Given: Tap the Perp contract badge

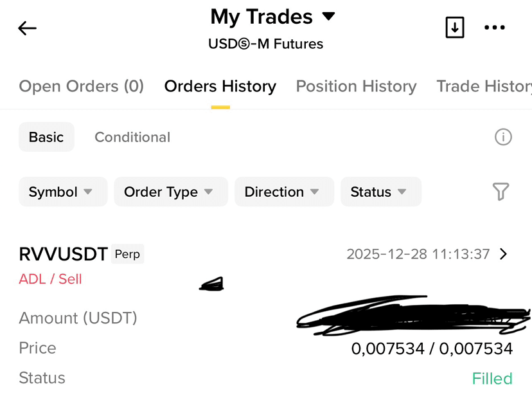Looking at the screenshot, I should 128,254.
